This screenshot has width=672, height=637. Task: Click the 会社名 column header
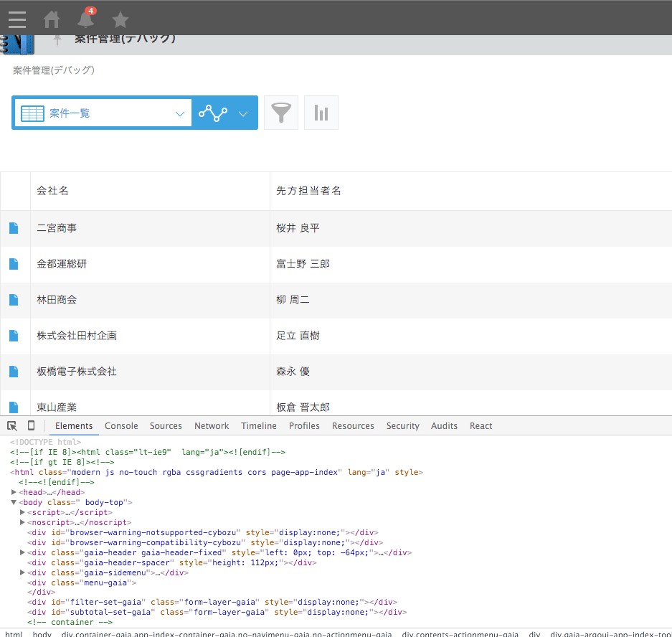[53, 191]
